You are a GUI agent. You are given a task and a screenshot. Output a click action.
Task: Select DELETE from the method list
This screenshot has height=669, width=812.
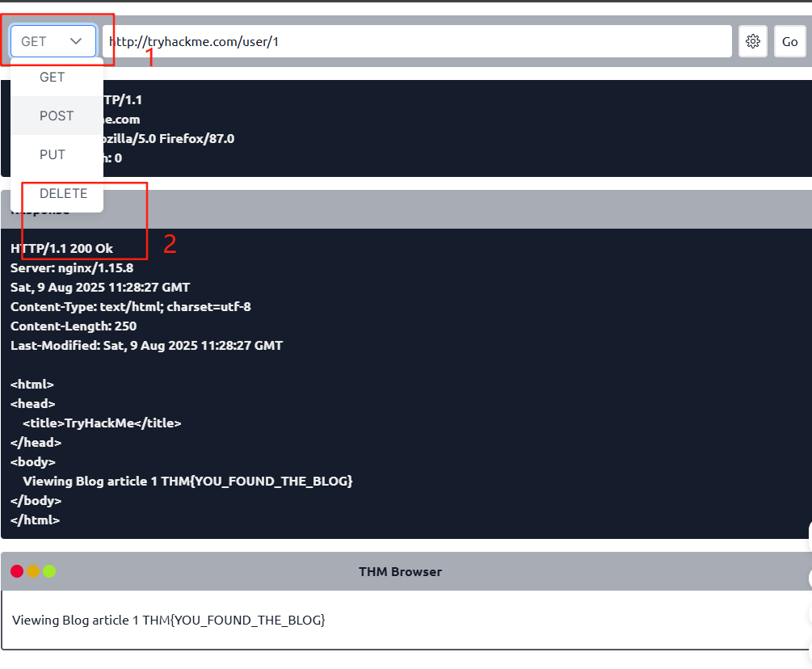(57, 193)
